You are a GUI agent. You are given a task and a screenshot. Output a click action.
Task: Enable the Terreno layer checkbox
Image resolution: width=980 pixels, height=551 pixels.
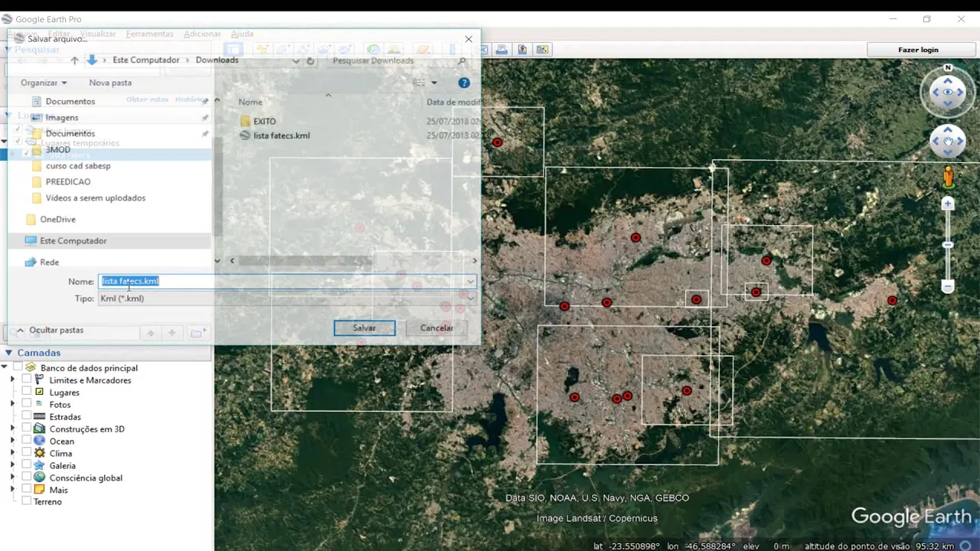click(x=27, y=501)
